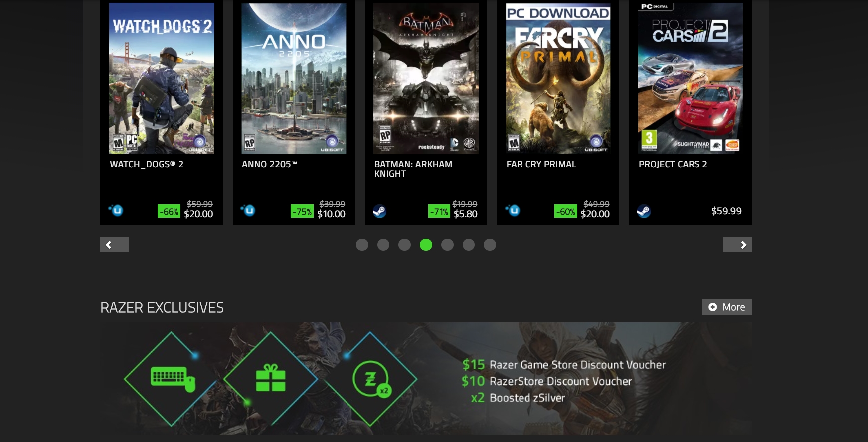This screenshot has width=868, height=442.
Task: Click the $5.80 Batman price
Action: click(466, 214)
